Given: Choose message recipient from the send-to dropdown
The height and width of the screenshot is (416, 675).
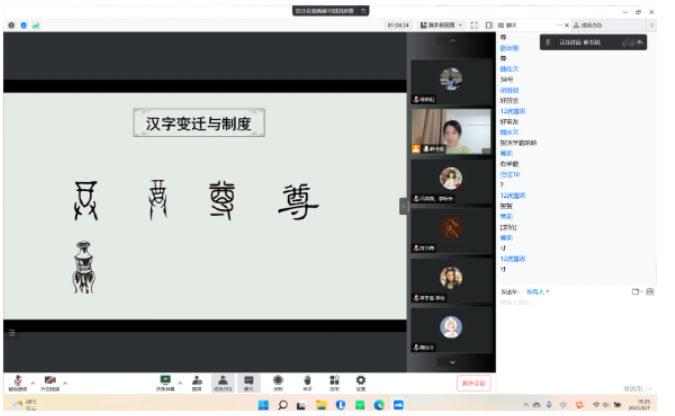Looking at the screenshot, I should pyautogui.click(x=538, y=291).
